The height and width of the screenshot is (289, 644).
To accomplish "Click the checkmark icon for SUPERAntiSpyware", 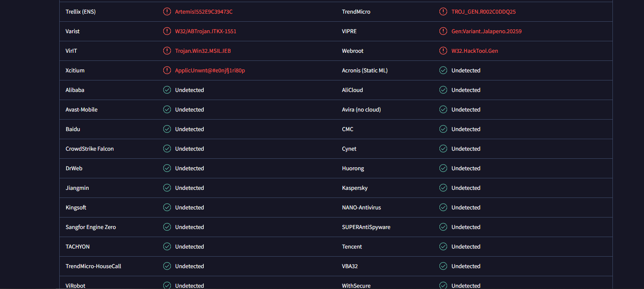I will 443,227.
